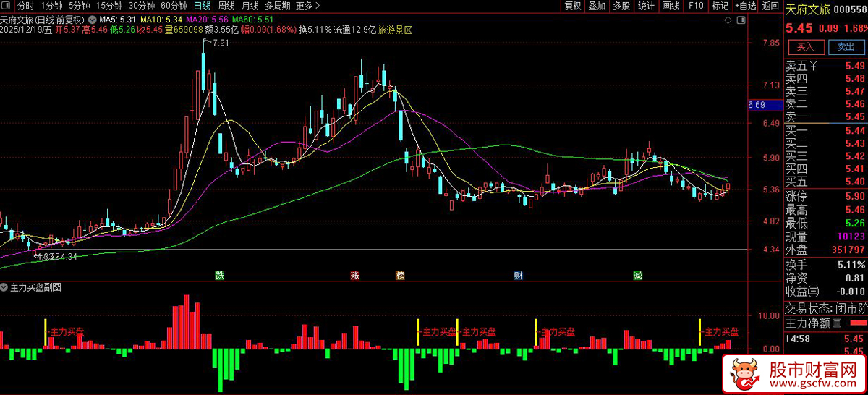Click the 卖二 5.46 order row

(825, 104)
